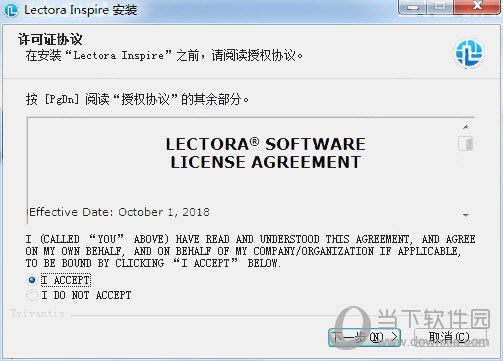Click the Lectora installer title bar icon
The image size is (503, 361).
point(11,10)
